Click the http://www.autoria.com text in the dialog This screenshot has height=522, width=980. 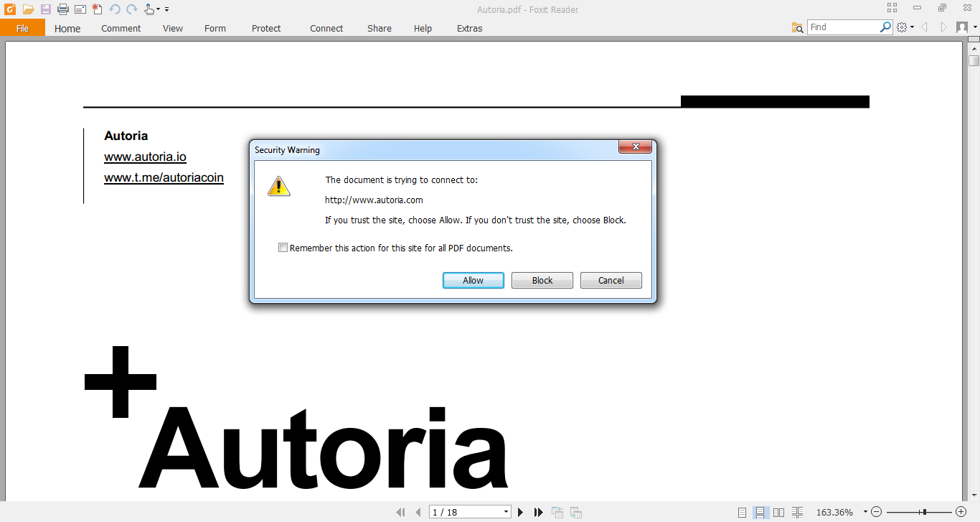tap(374, 200)
